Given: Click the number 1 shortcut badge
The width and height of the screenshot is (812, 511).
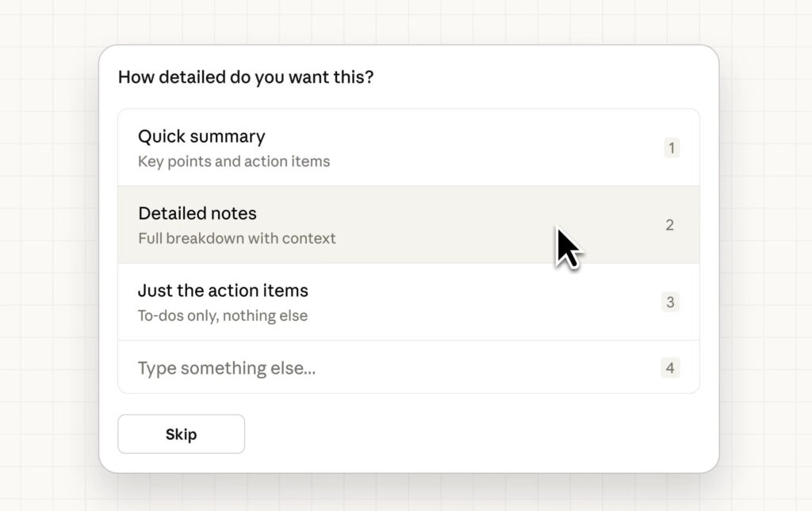Looking at the screenshot, I should click(x=672, y=148).
